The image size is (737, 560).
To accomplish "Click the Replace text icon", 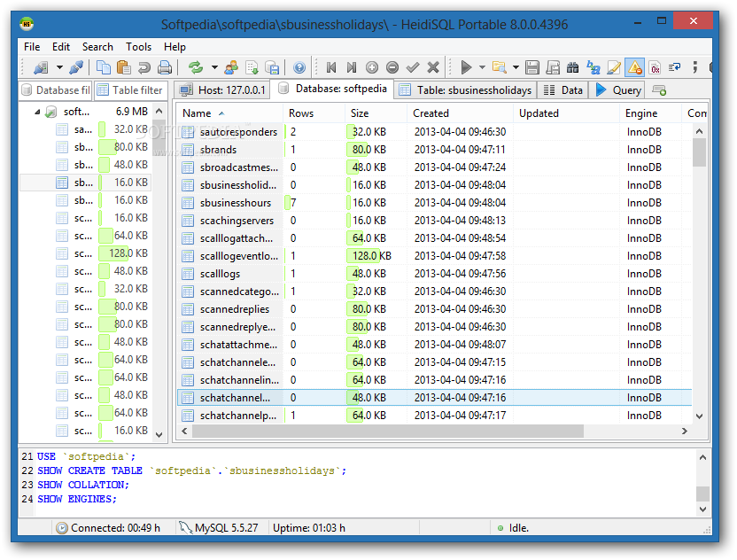I will [x=593, y=67].
